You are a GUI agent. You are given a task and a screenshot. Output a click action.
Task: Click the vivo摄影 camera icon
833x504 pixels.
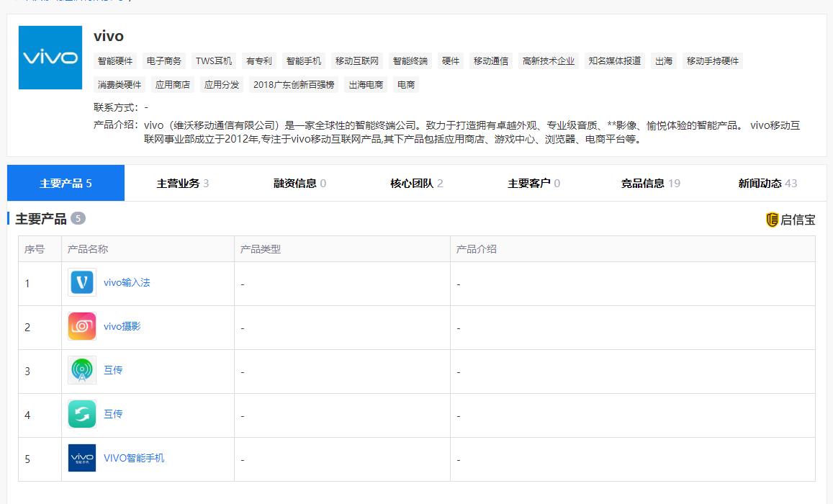click(x=82, y=327)
